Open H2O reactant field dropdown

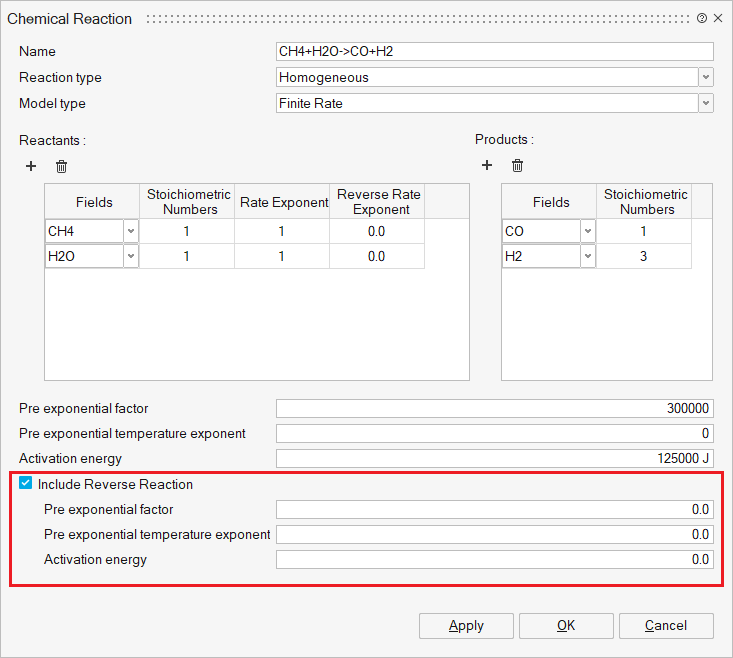[131, 257]
